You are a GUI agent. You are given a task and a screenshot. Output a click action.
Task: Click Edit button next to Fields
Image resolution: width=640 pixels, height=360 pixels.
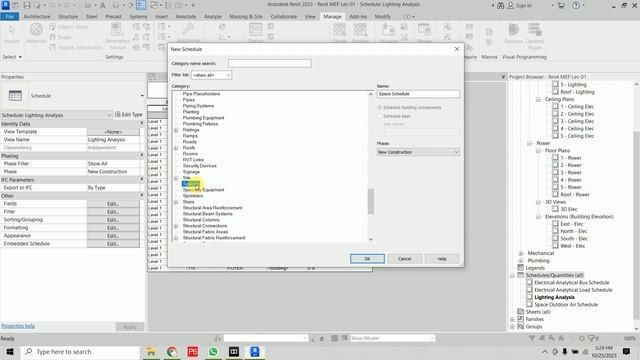(113, 204)
